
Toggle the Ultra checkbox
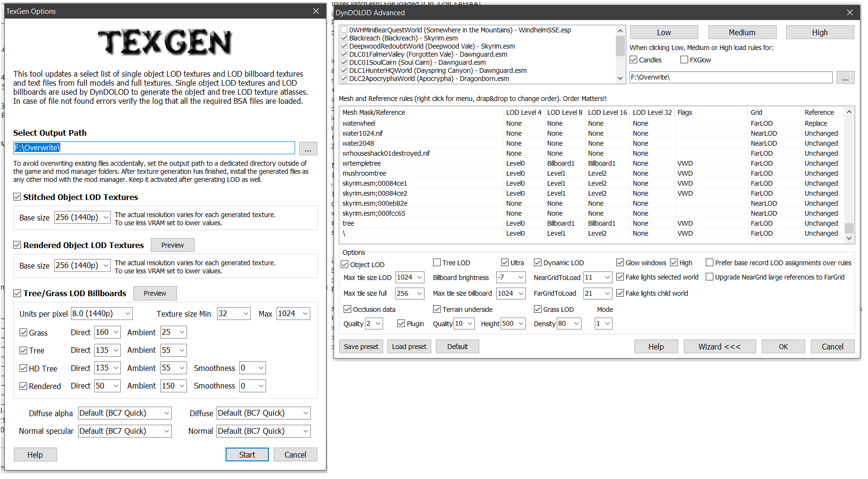(505, 262)
